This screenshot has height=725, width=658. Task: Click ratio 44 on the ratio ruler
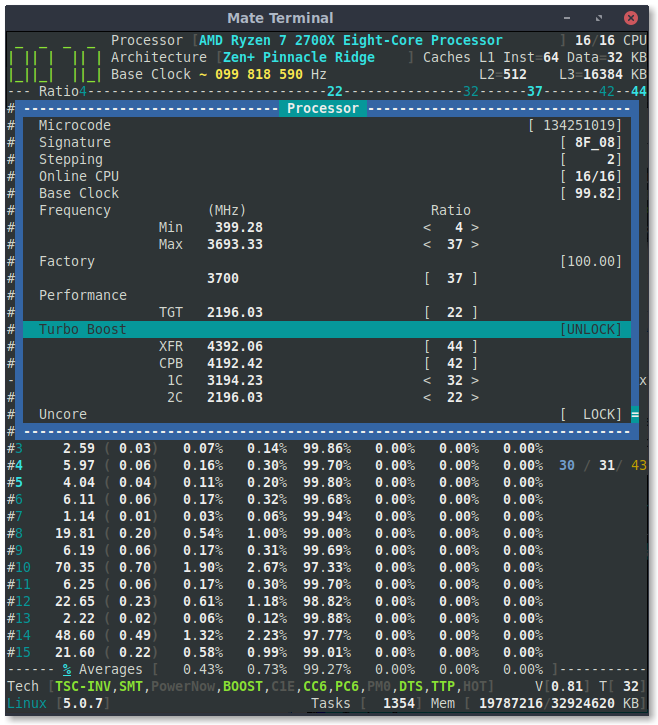pyautogui.click(x=639, y=92)
